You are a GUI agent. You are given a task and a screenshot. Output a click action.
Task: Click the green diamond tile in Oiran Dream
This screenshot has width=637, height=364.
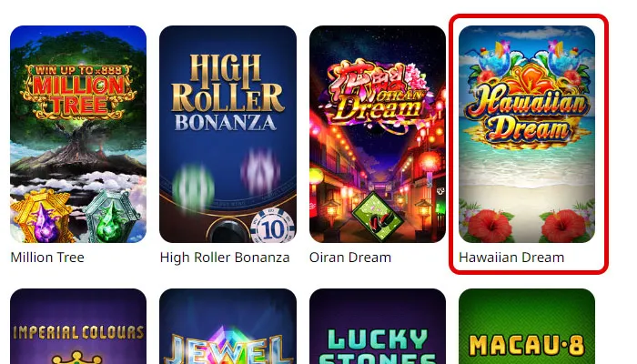pos(378,217)
